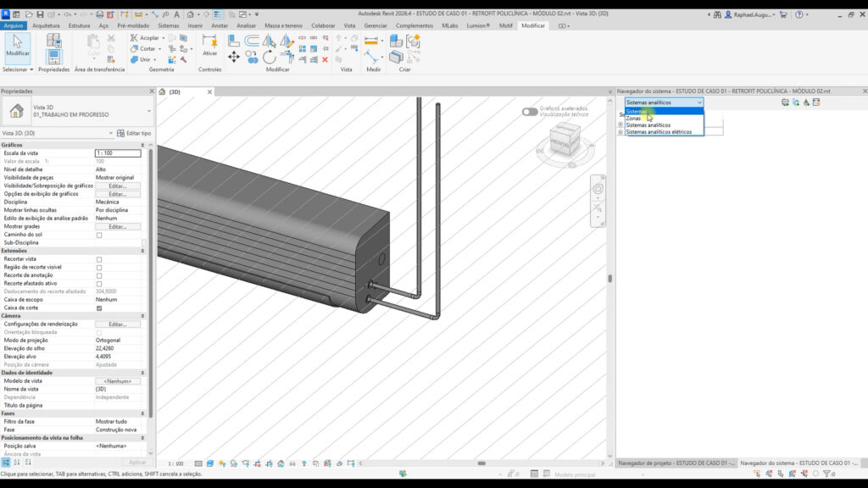Screen dimensions: 868x488
Task: Select the Align tool
Action: (234, 40)
